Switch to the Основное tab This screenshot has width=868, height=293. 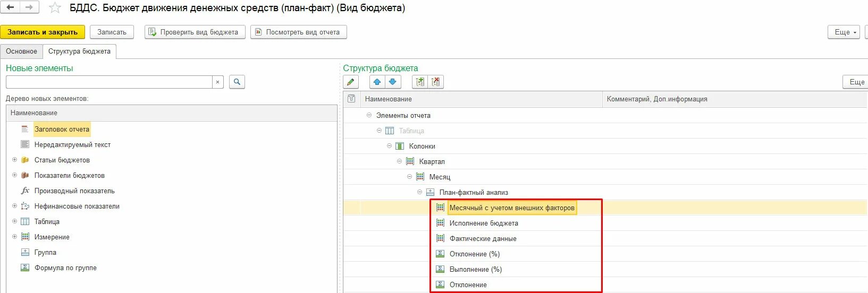pyautogui.click(x=21, y=51)
